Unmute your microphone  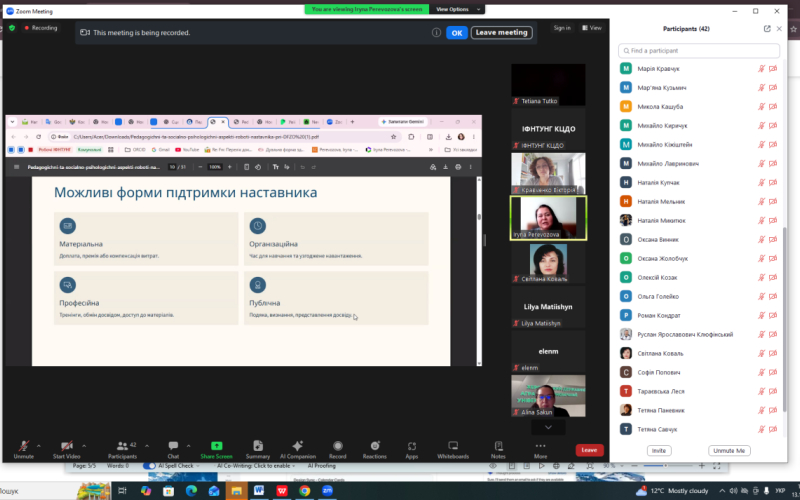click(23, 449)
